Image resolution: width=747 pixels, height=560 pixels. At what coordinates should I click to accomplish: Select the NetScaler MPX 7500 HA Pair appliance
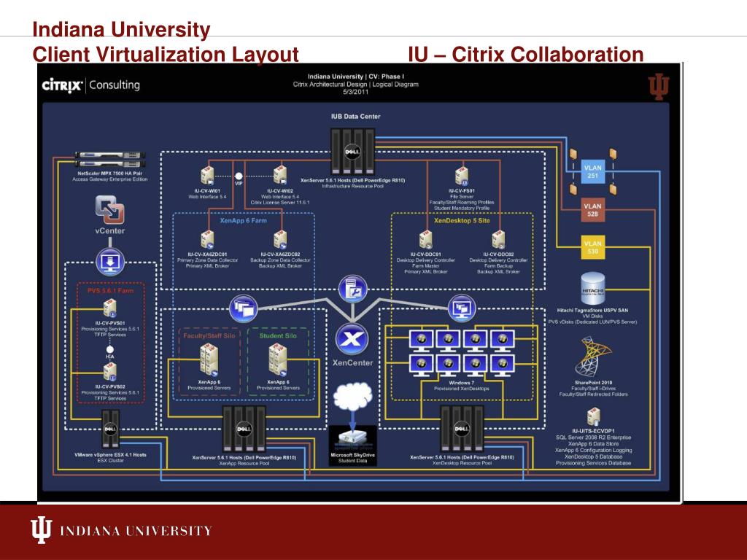tap(110, 160)
